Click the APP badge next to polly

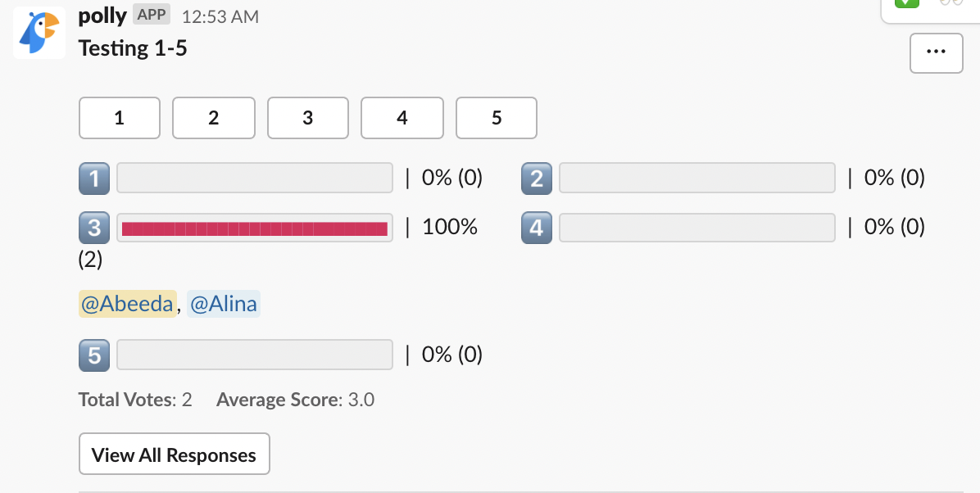(x=151, y=16)
